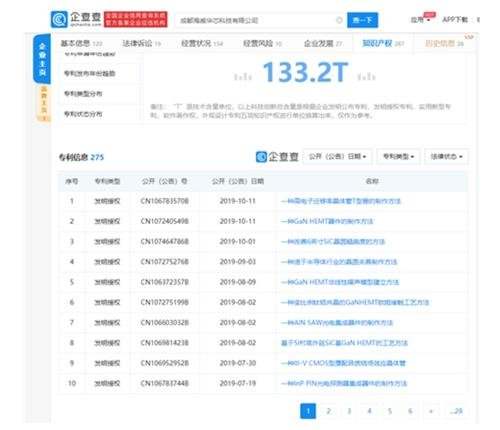The height and width of the screenshot is (430, 500).
Task: Go to page 2 of the patent list
Action: click(328, 411)
